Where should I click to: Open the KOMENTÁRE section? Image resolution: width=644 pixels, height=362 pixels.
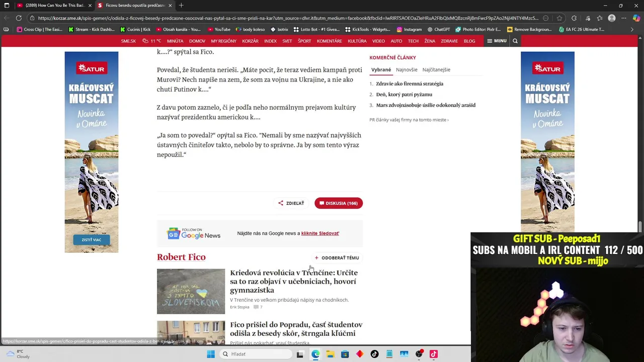click(330, 41)
